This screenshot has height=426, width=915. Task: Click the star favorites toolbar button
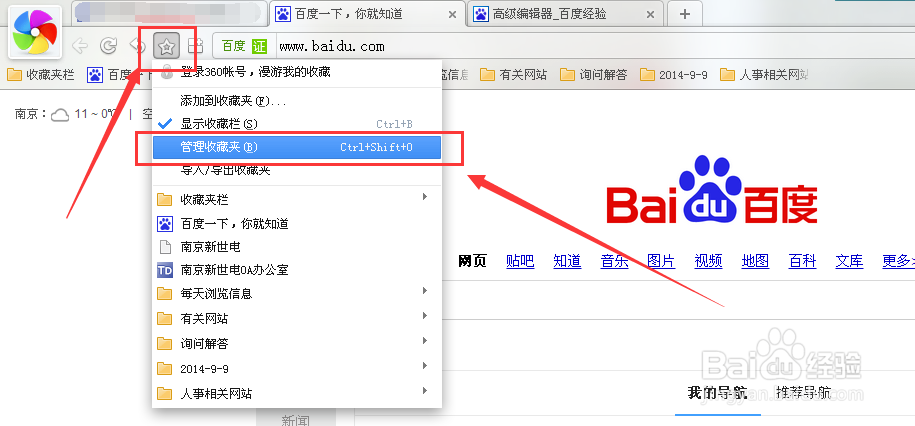pyautogui.click(x=166, y=46)
